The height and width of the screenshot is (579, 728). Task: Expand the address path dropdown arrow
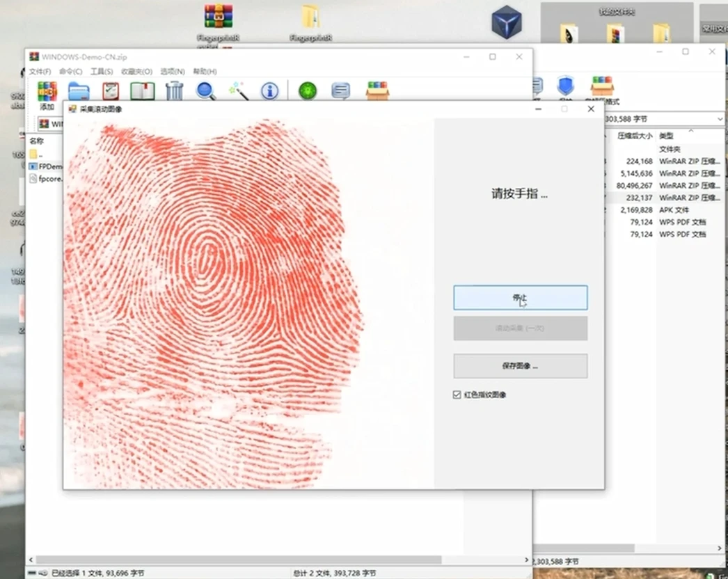[x=720, y=119]
